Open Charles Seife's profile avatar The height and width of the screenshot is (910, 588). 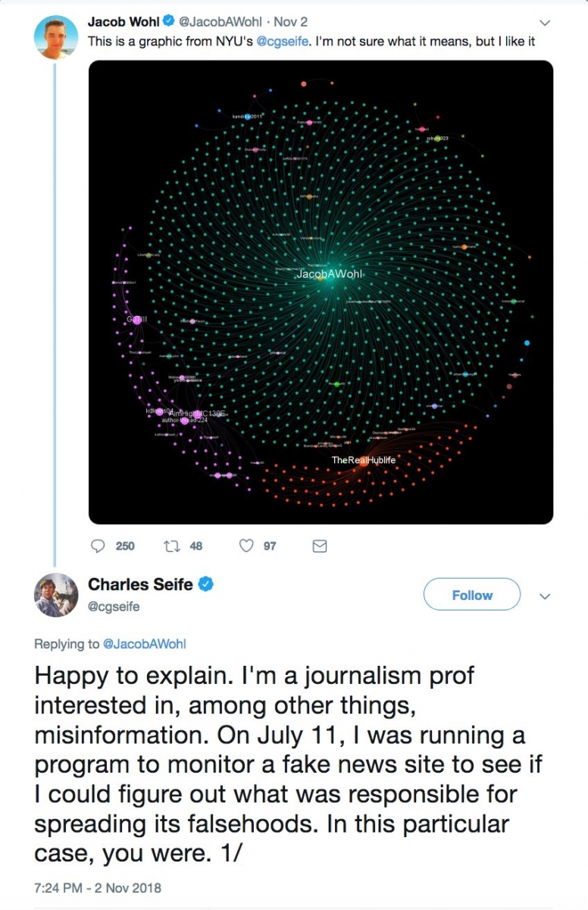click(56, 595)
